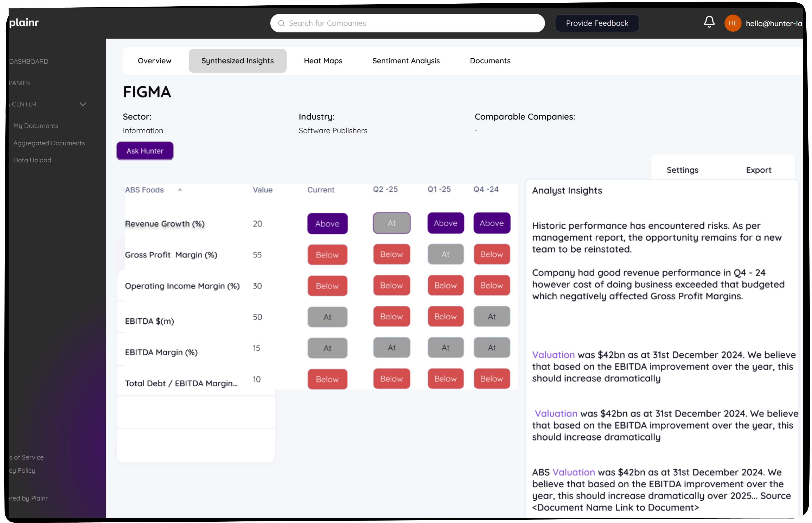Screen dimensions: 812x523
Task: Click the ABS Valuation link
Action: [x=573, y=472]
